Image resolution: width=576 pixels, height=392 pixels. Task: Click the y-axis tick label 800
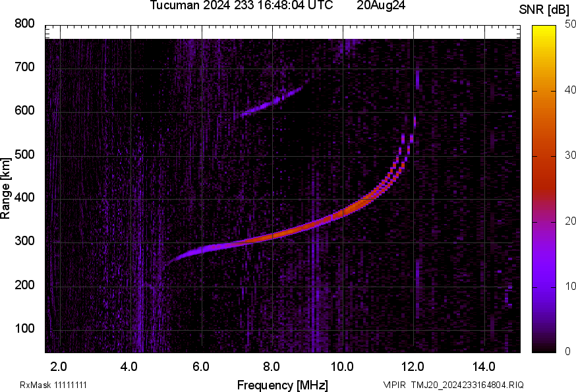tap(24, 24)
